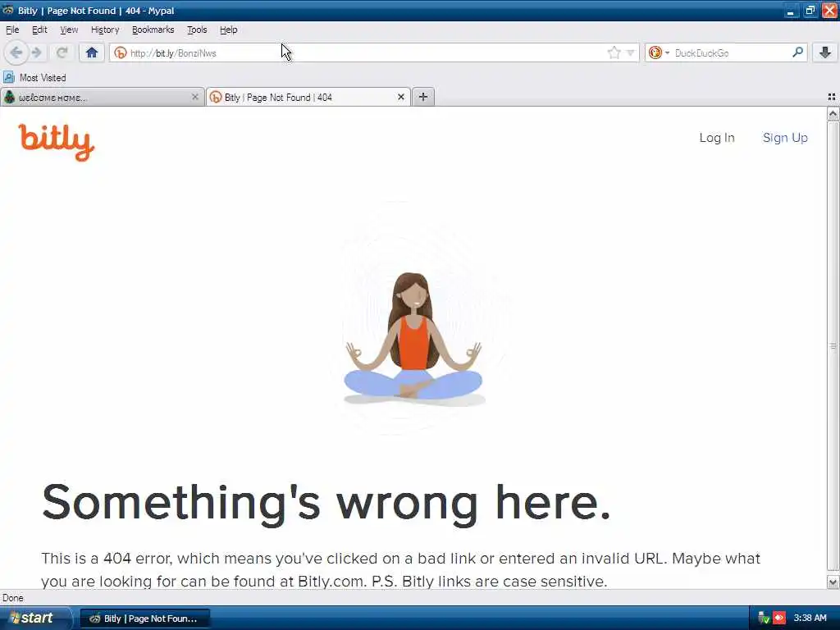
Task: Click the search magnifier icon
Action: pyautogui.click(x=797, y=52)
